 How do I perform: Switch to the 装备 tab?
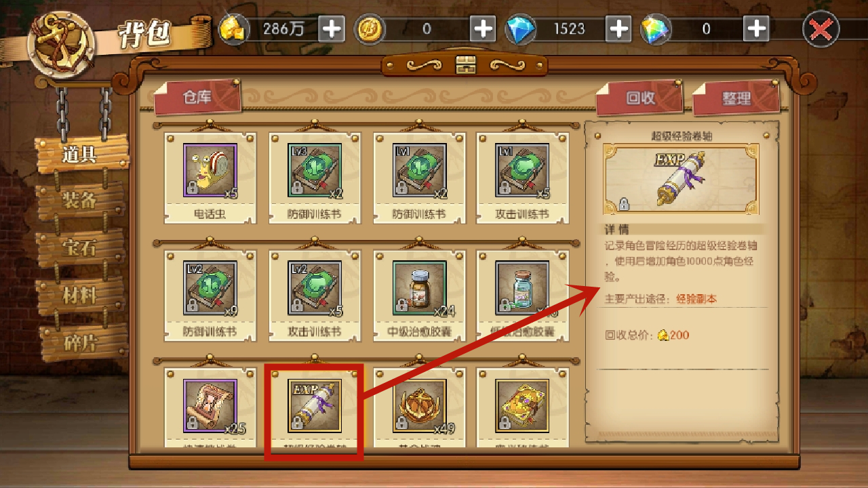point(80,200)
